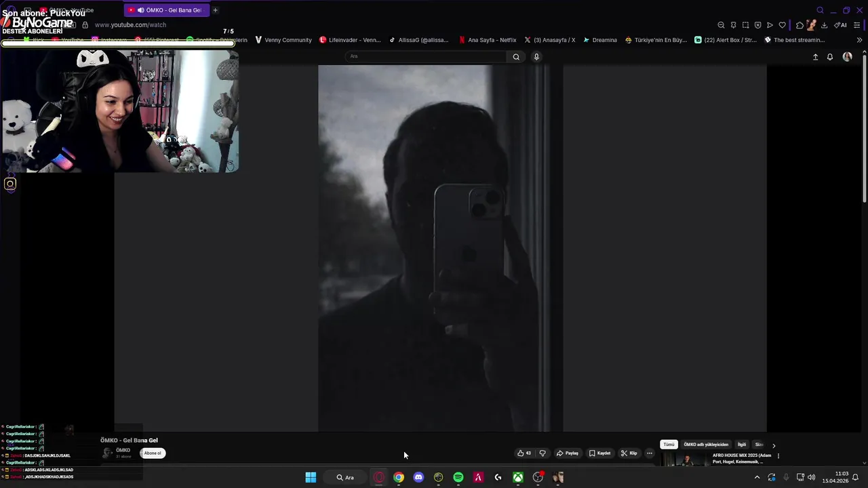Activate voice search microphone on YouTube
The height and width of the screenshot is (488, 868).
(x=536, y=57)
